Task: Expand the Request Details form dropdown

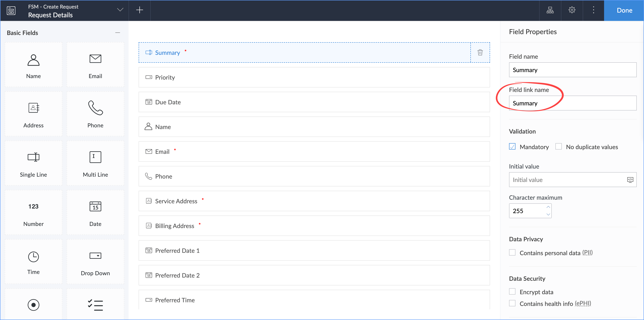Action: click(120, 10)
